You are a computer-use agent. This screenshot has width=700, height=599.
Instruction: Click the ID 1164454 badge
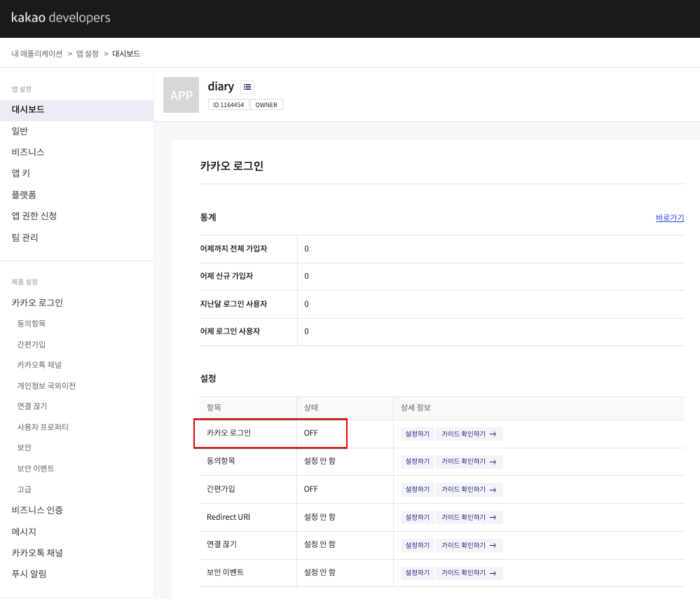(x=228, y=105)
